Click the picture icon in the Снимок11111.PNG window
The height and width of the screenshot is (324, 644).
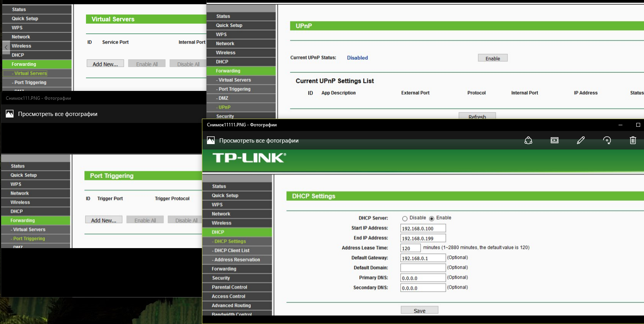[x=211, y=141]
